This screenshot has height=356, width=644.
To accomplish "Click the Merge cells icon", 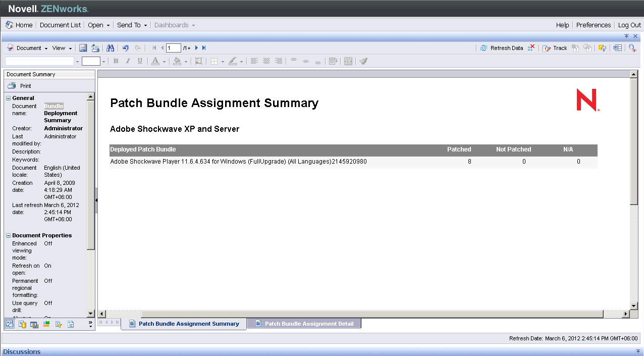I will [348, 61].
